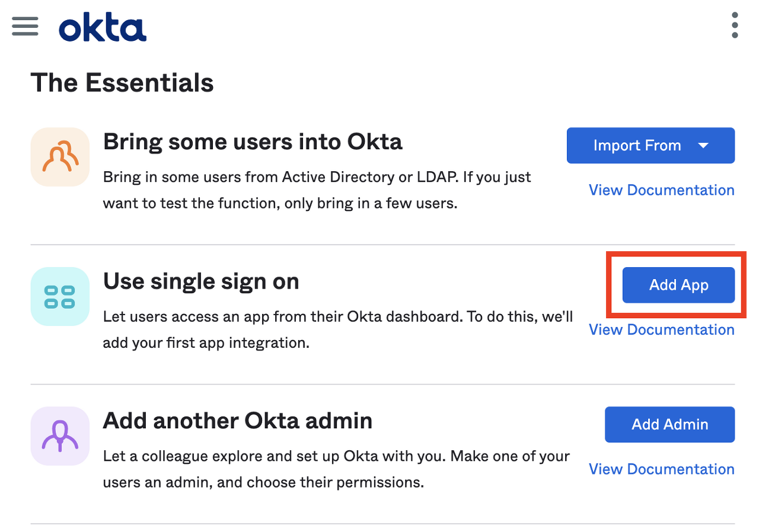
Task: Open View Documentation for single sign on
Action: [661, 329]
